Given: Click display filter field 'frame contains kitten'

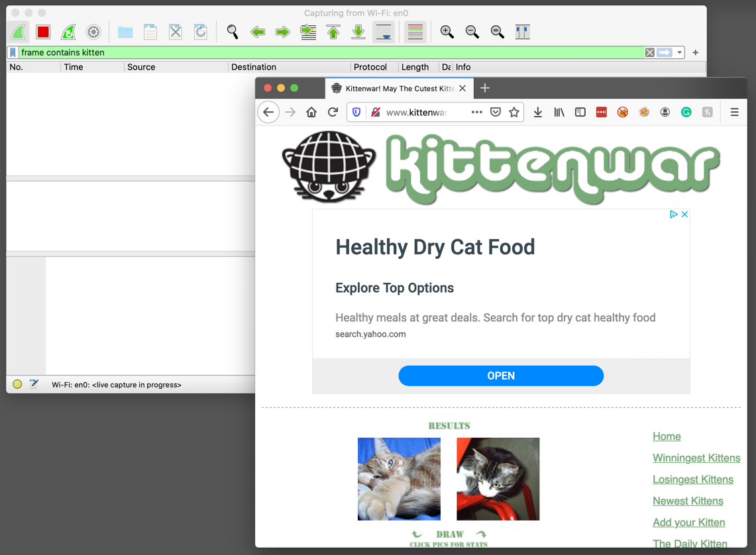Looking at the screenshot, I should click(332, 52).
